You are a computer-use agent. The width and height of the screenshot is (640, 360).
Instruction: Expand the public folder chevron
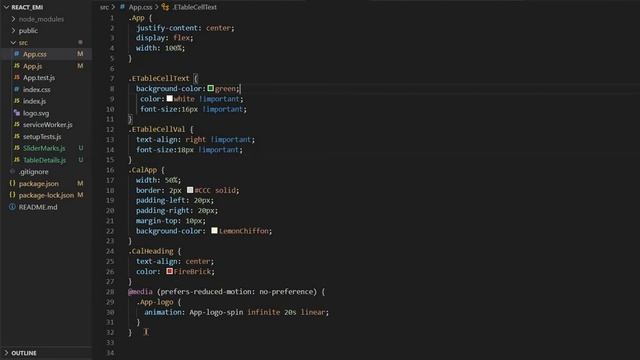pos(13,31)
